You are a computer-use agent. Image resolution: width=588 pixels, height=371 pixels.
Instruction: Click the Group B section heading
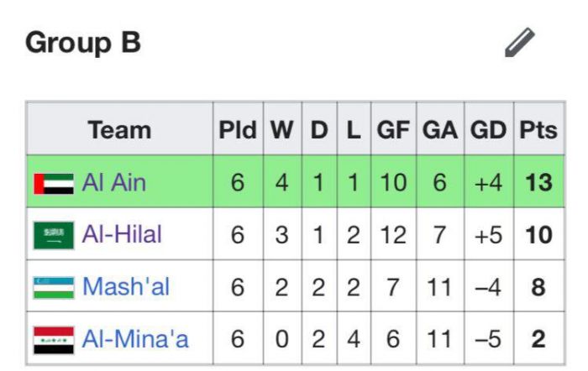pos(83,43)
